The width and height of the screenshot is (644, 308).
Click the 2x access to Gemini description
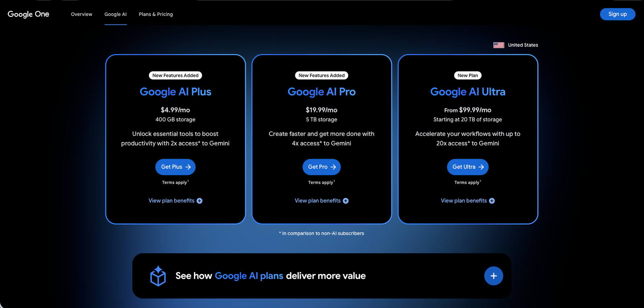pos(175,139)
